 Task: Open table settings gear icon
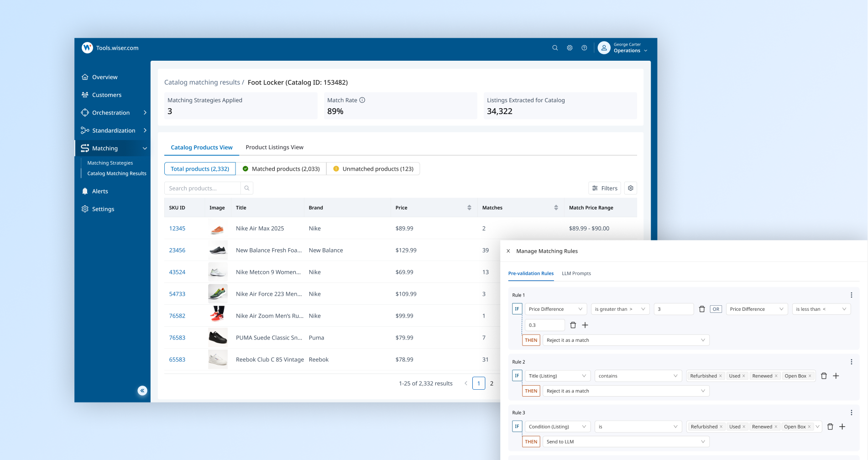pyautogui.click(x=631, y=188)
